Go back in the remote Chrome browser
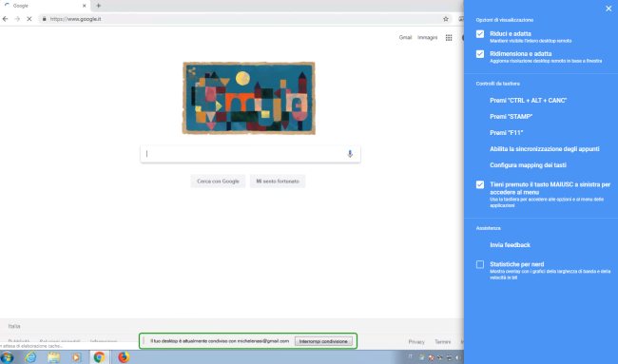Image resolution: width=618 pixels, height=364 pixels. coord(5,19)
